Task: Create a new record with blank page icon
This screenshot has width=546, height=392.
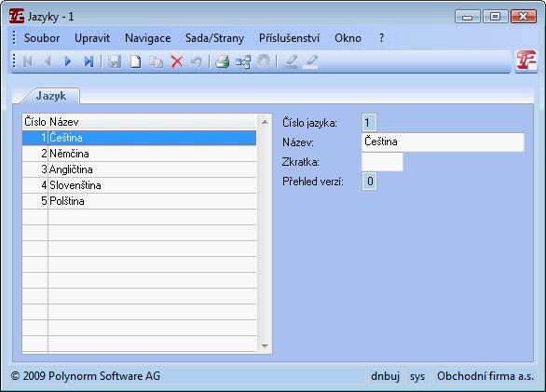Action: coord(135,61)
